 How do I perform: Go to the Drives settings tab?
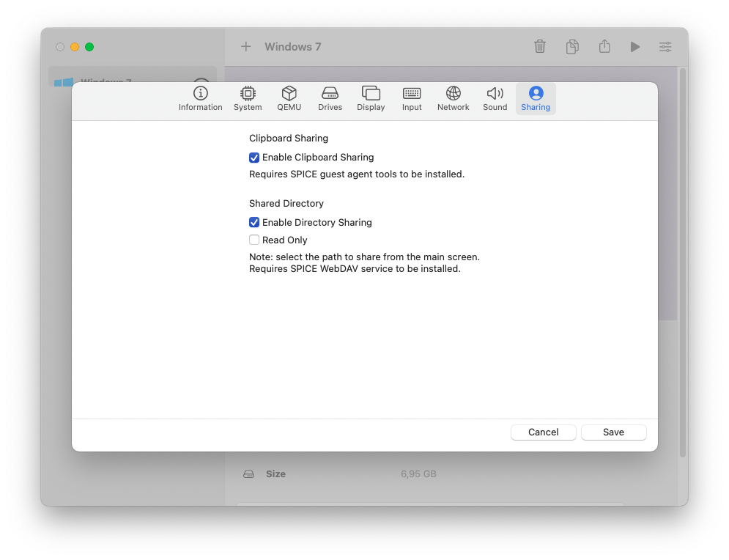pos(330,99)
